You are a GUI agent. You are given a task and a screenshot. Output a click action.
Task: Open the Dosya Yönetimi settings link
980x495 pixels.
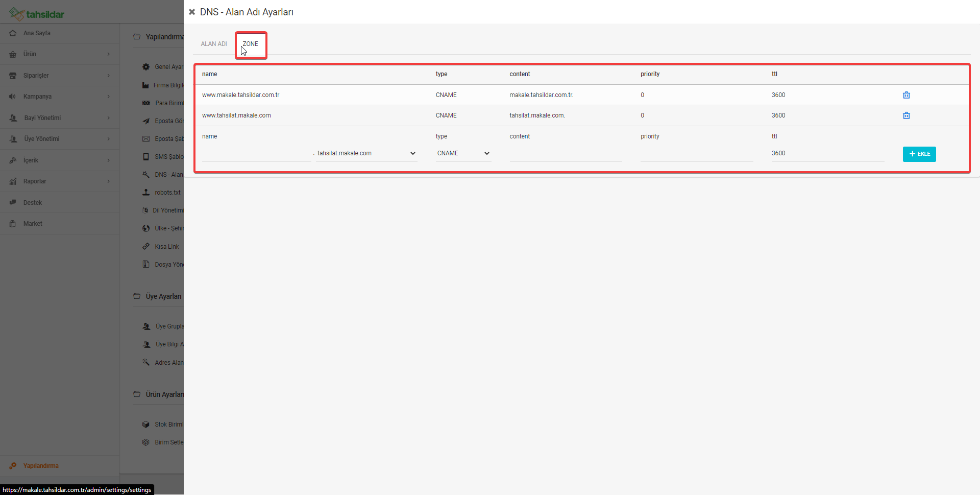169,265
